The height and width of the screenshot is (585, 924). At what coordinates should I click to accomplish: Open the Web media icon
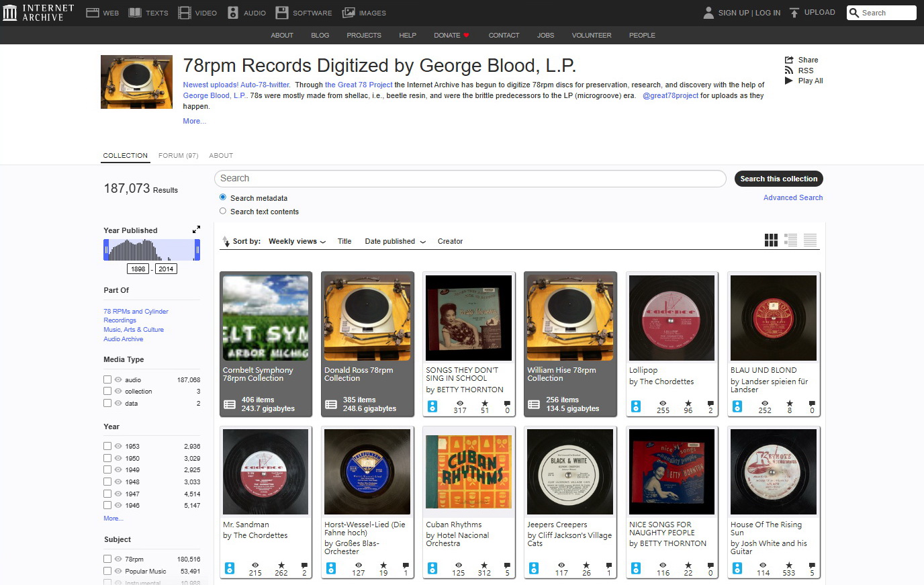93,13
